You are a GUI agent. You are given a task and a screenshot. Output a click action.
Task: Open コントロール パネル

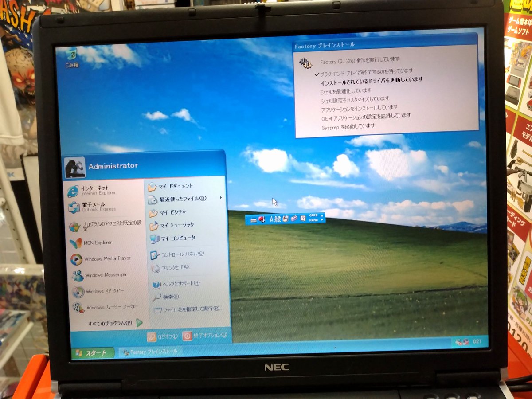pos(177,254)
